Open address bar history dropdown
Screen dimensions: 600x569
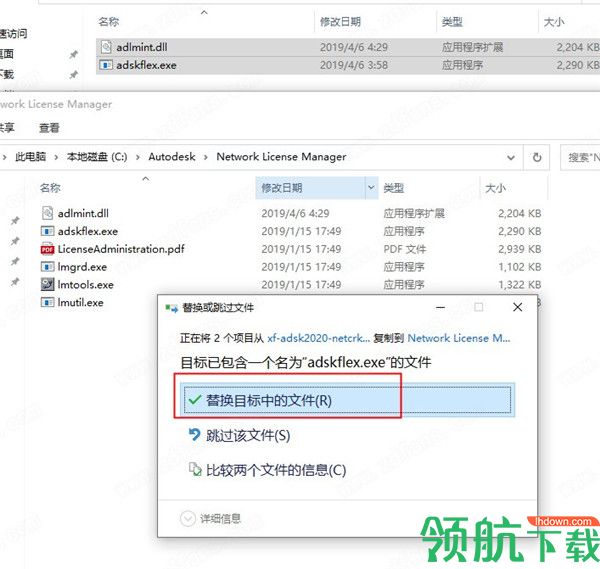click(510, 157)
